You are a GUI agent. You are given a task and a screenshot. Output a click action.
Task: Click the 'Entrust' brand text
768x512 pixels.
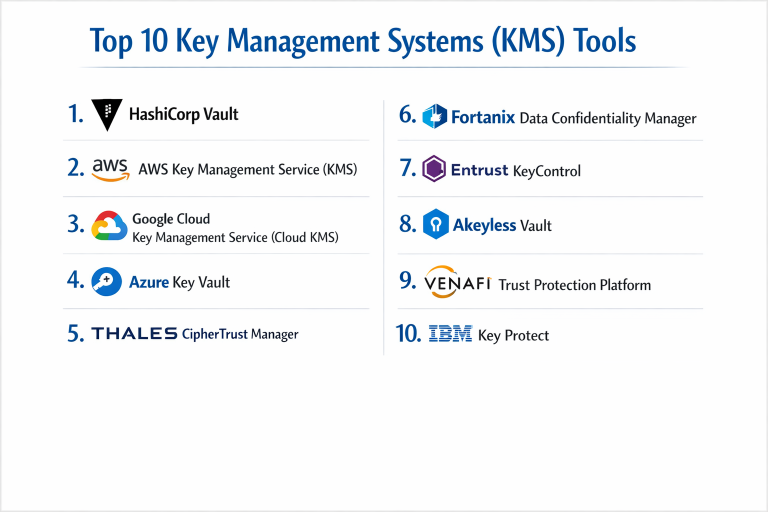click(x=480, y=170)
